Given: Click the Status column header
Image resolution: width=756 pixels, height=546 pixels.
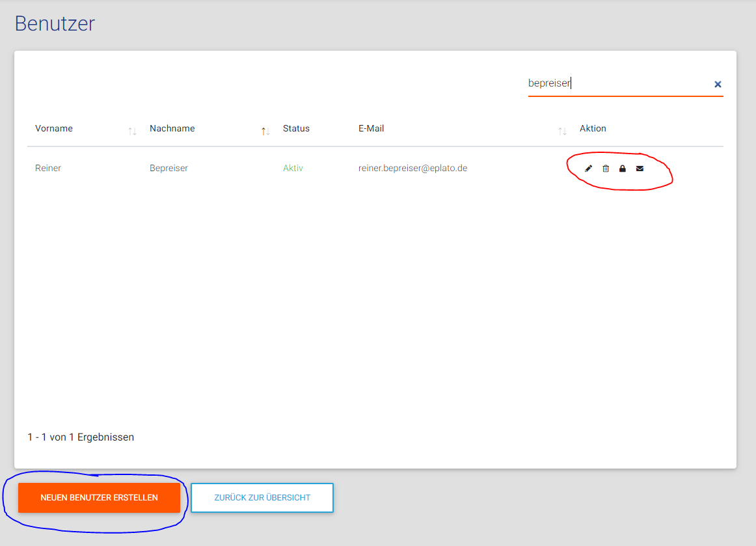Looking at the screenshot, I should pyautogui.click(x=296, y=128).
